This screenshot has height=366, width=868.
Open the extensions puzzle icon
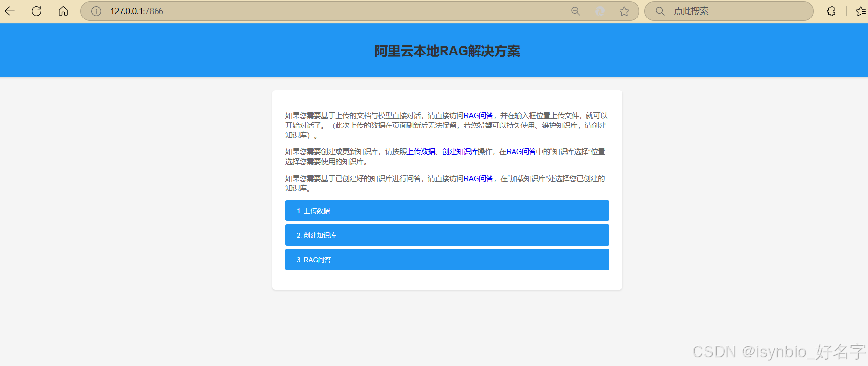(x=832, y=11)
